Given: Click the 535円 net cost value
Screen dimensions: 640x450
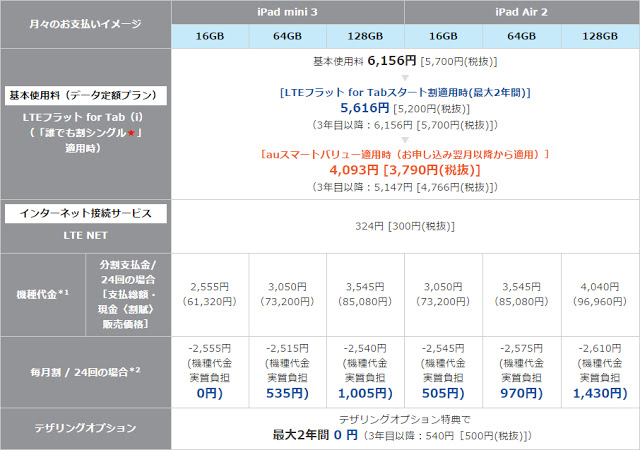Looking at the screenshot, I should pos(287,393).
